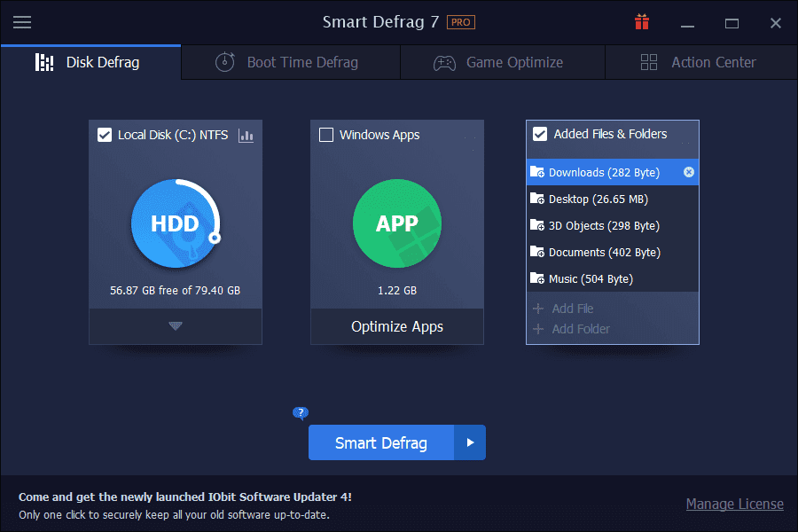
Task: Select Downloads (282 Byte) entry
Action: coord(612,172)
